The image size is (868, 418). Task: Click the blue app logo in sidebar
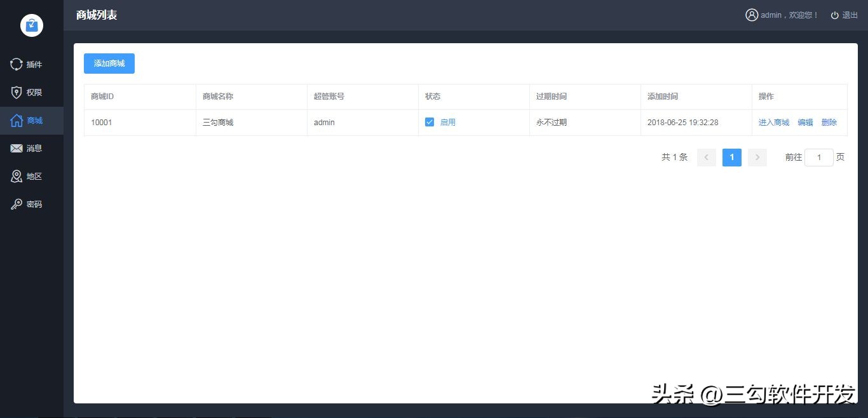click(31, 25)
